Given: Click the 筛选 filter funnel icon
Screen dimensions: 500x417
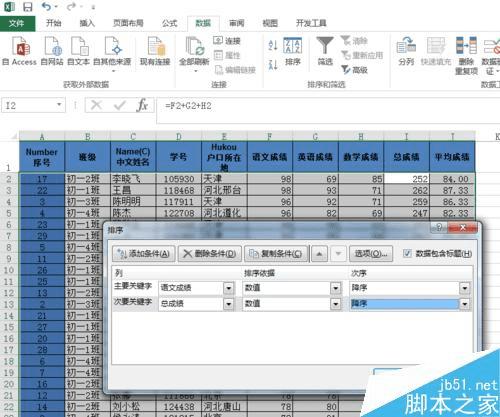Looking at the screenshot, I should point(325,46).
